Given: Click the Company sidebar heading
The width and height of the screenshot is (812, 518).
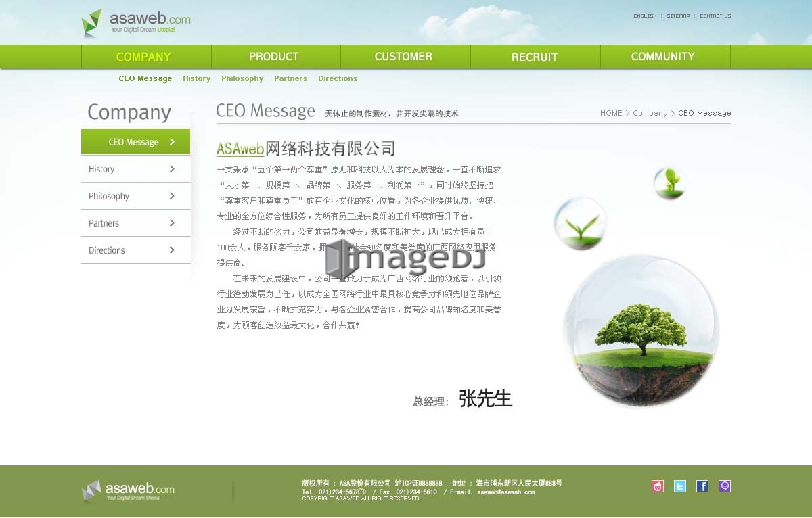Looking at the screenshot, I should [129, 112].
